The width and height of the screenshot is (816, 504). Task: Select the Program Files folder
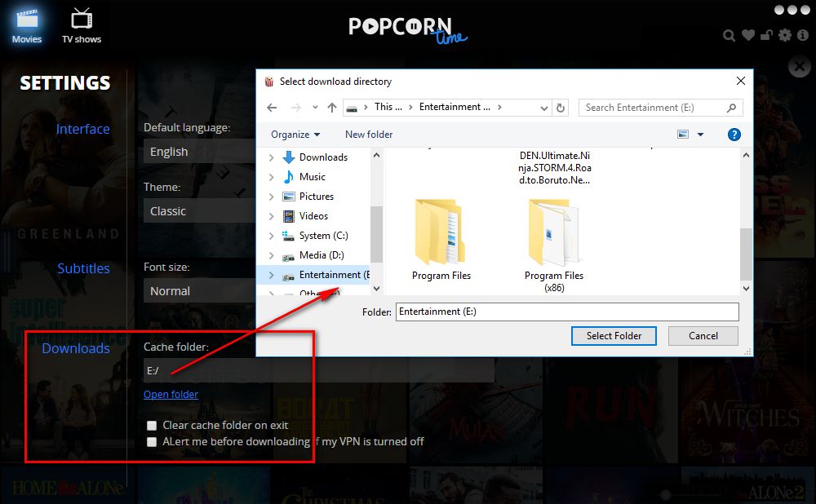point(441,239)
